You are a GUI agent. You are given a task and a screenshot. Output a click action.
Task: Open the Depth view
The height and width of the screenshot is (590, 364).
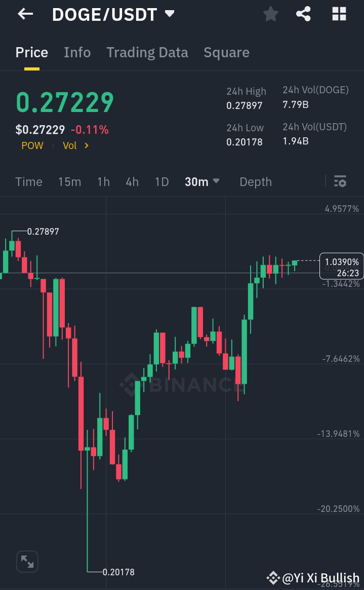click(x=255, y=181)
